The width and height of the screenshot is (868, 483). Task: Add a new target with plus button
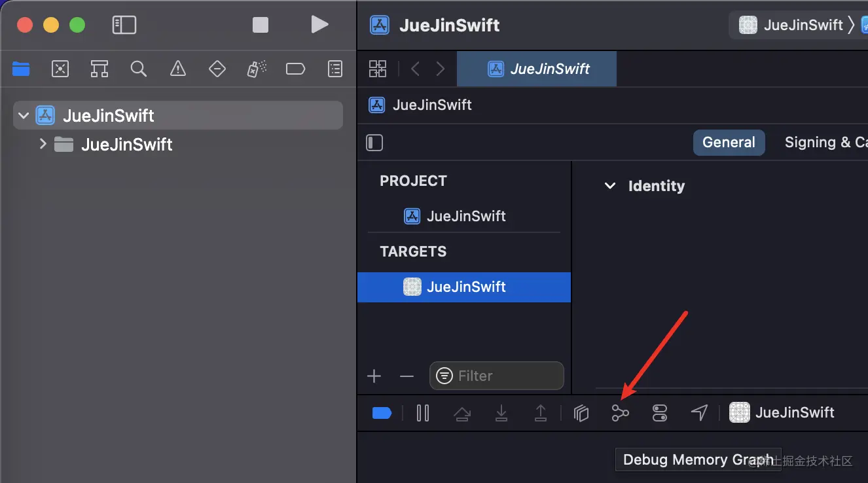(374, 376)
